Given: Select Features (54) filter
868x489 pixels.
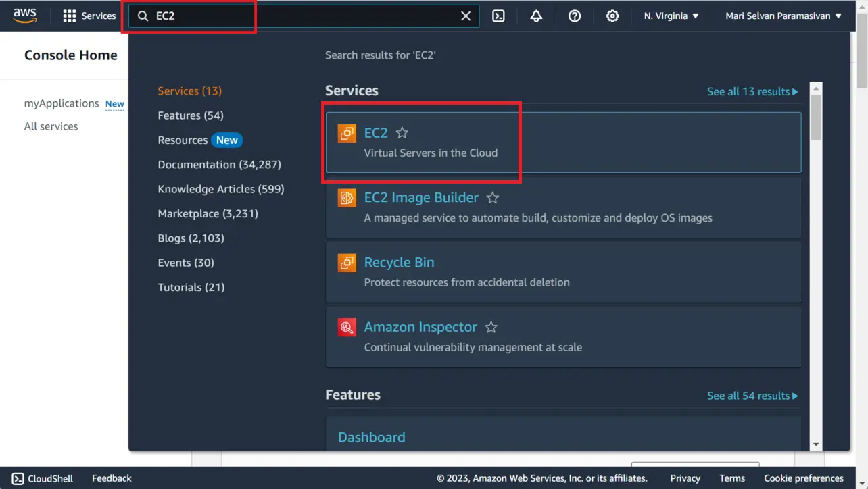Looking at the screenshot, I should 191,115.
